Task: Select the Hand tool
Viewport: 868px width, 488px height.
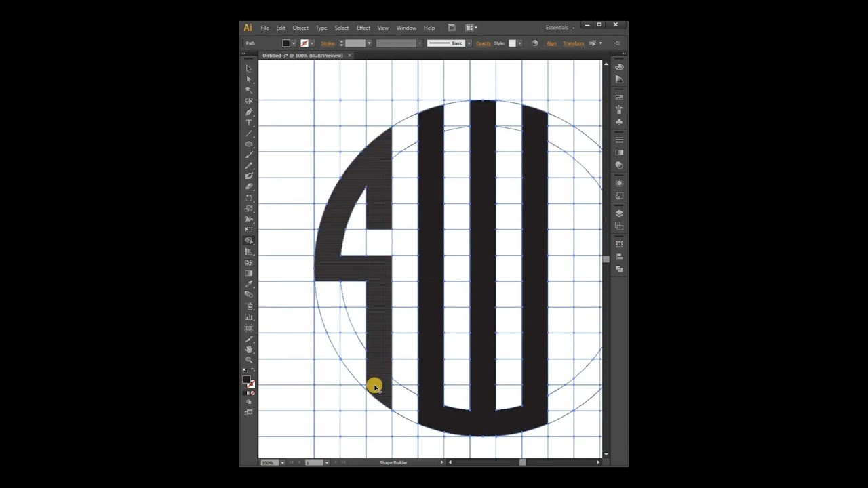Action: point(249,350)
